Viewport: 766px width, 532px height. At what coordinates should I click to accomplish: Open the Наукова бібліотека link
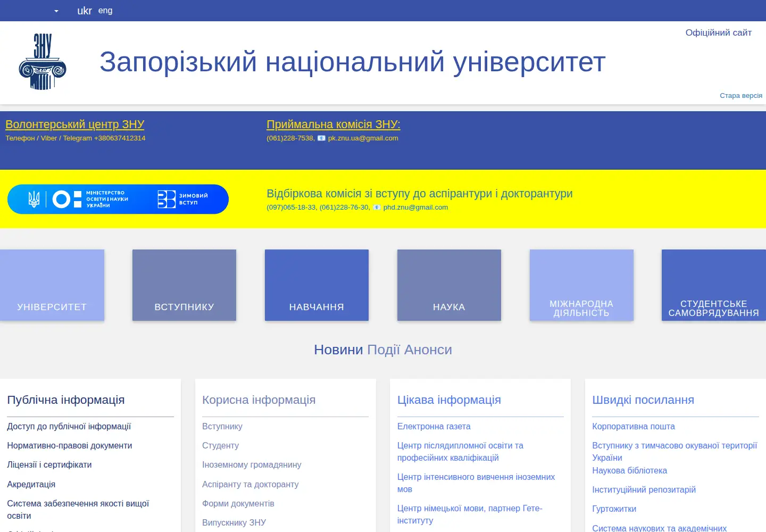630,471
